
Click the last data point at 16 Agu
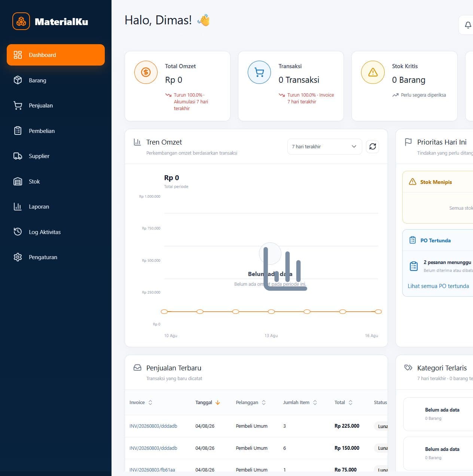click(378, 312)
